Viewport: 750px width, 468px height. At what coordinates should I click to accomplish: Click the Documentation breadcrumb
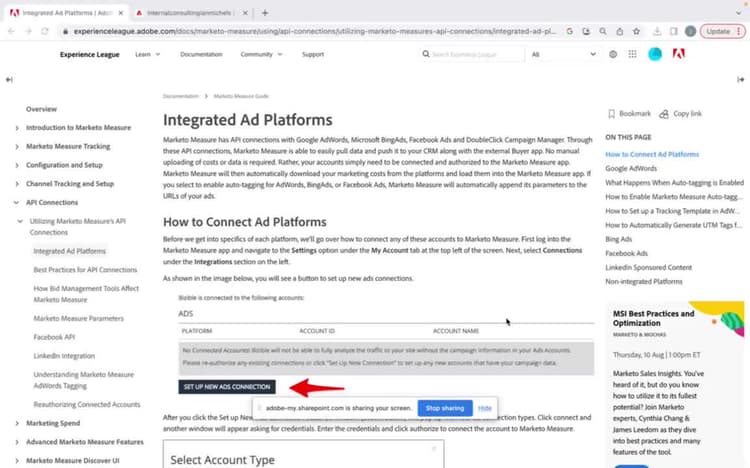click(180, 96)
